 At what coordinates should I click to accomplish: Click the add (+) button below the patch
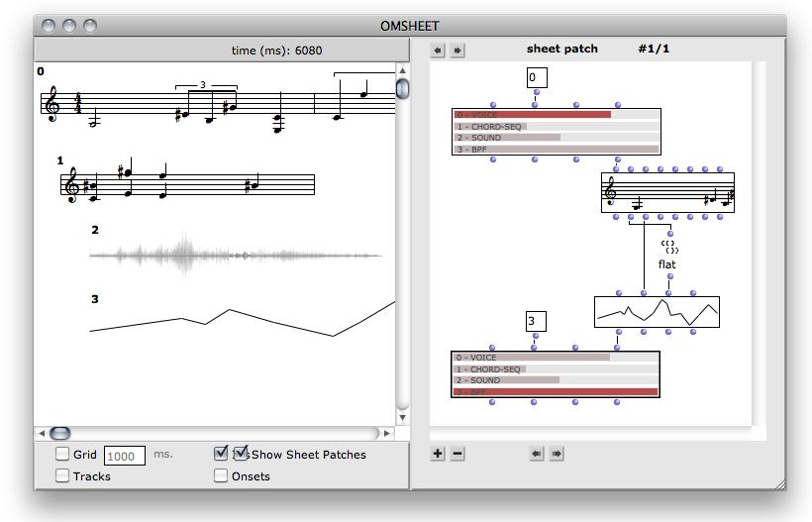point(438,454)
